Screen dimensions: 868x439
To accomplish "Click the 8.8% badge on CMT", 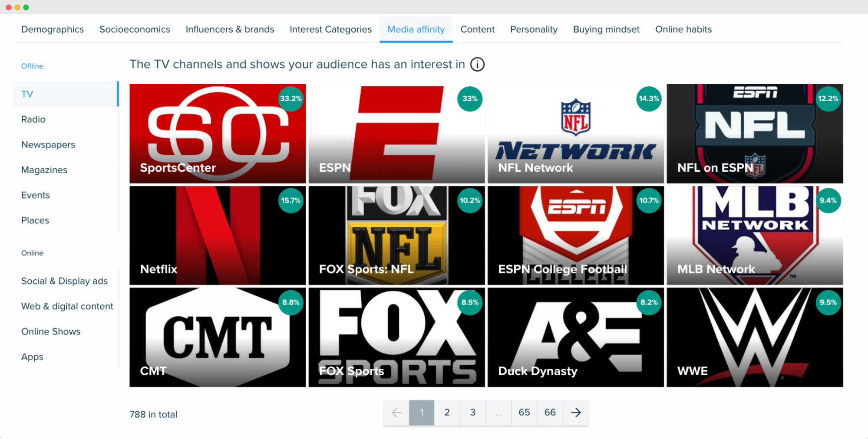I will pyautogui.click(x=291, y=302).
